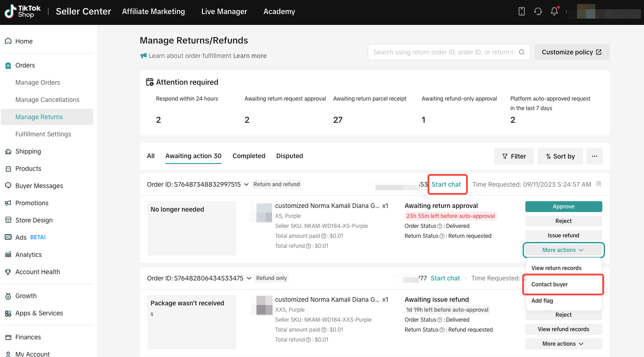Expand order ID 576487348832997515 details
644x357 pixels.
click(x=246, y=184)
